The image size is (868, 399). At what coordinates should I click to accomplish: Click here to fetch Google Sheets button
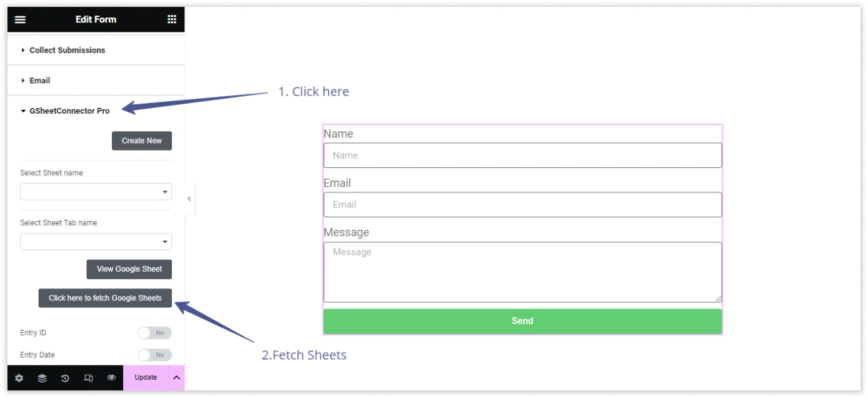coord(105,298)
